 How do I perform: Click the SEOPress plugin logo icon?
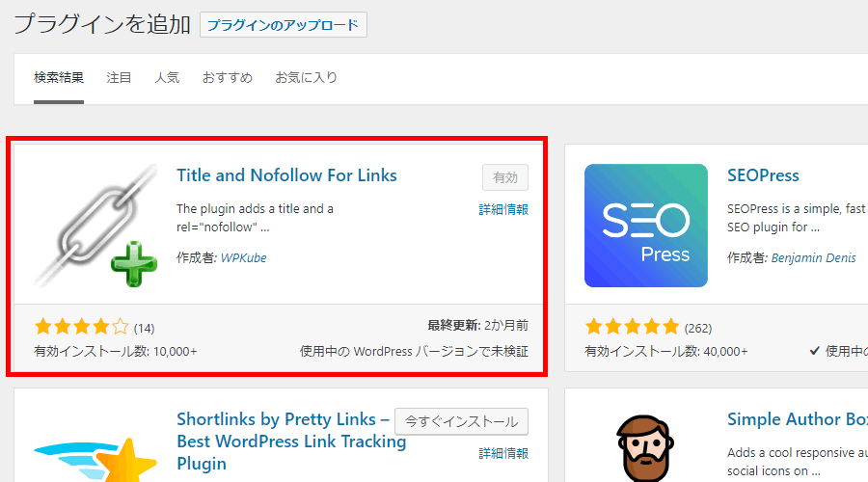(646, 226)
